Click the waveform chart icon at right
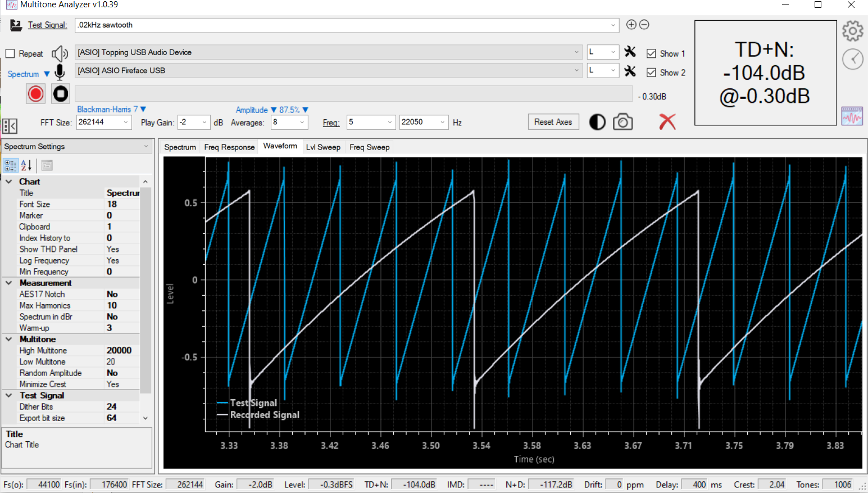 (852, 116)
